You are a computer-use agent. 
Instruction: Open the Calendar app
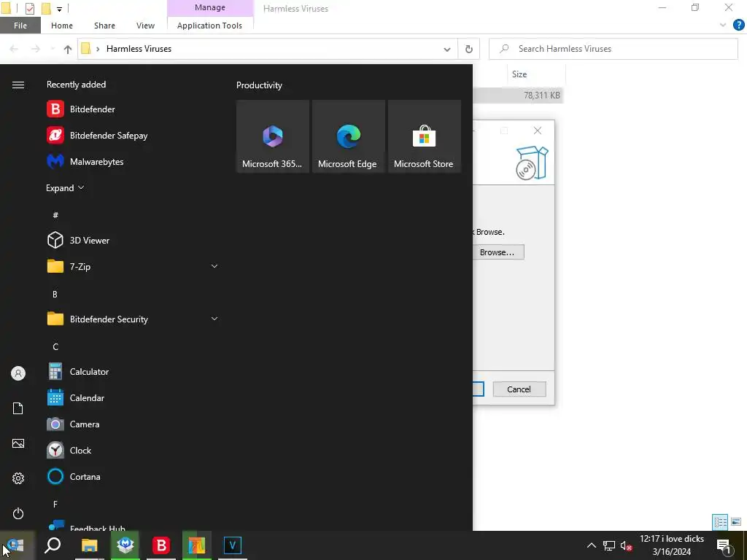(x=133, y=397)
